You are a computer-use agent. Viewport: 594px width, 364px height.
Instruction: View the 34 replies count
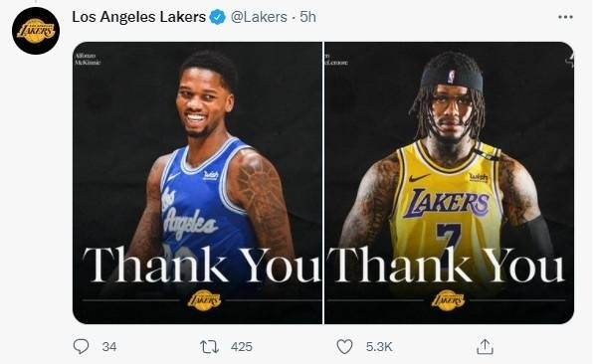(109, 346)
